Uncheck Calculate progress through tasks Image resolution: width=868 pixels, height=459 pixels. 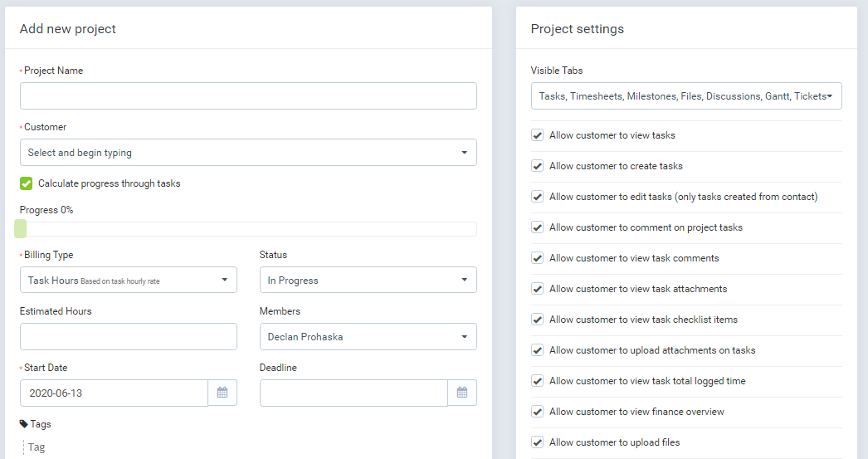(x=26, y=183)
